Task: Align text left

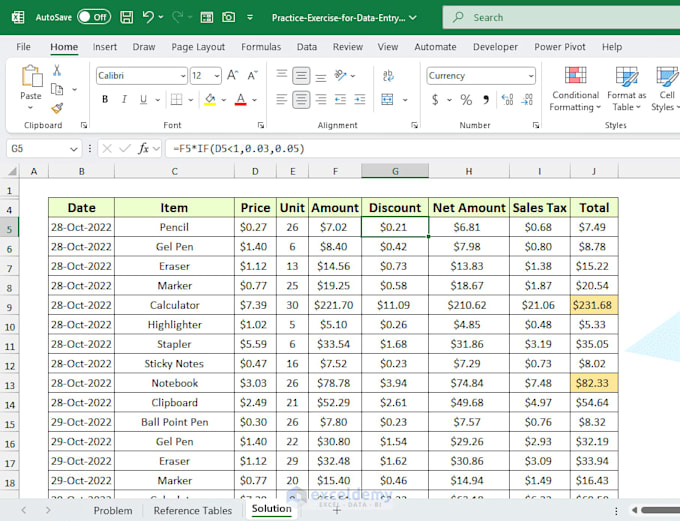Action: click(x=281, y=100)
